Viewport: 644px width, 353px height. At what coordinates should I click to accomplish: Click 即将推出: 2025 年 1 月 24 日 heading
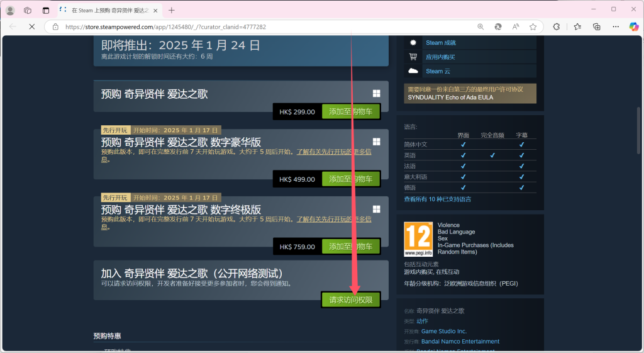tap(180, 45)
